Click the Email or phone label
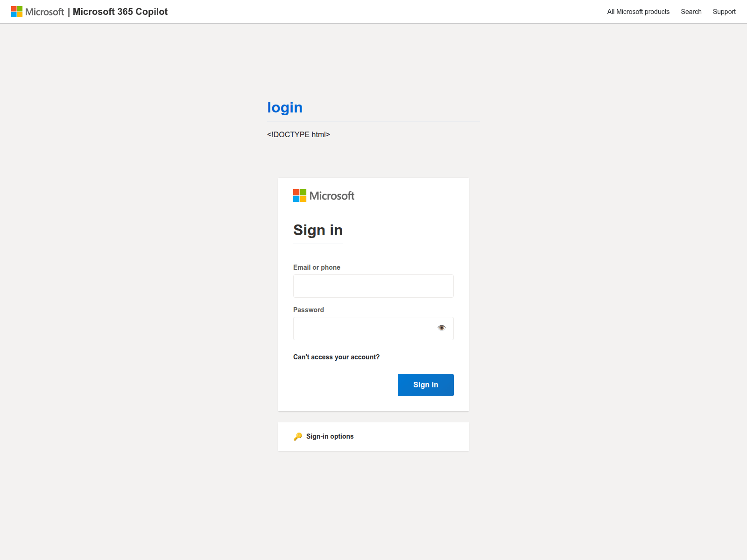The width and height of the screenshot is (747, 560). [317, 267]
